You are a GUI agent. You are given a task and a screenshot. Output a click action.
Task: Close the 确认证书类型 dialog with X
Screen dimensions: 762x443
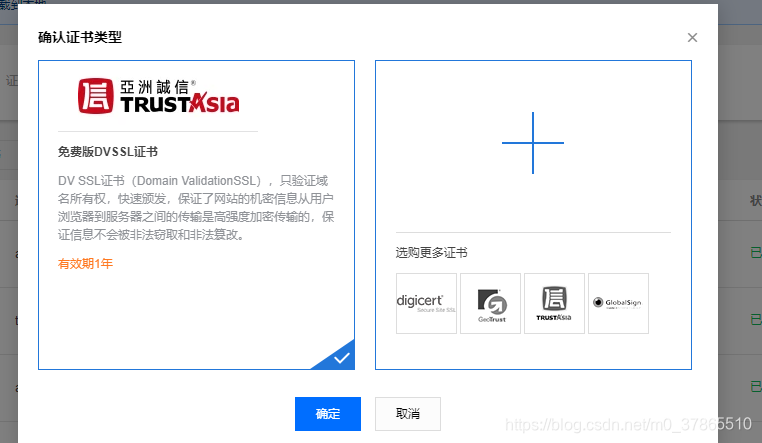coord(693,37)
